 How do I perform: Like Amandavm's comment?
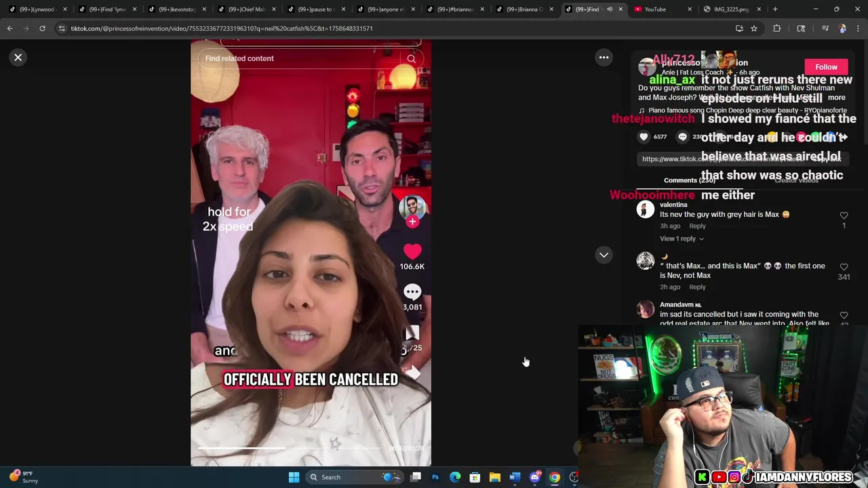pyautogui.click(x=844, y=316)
